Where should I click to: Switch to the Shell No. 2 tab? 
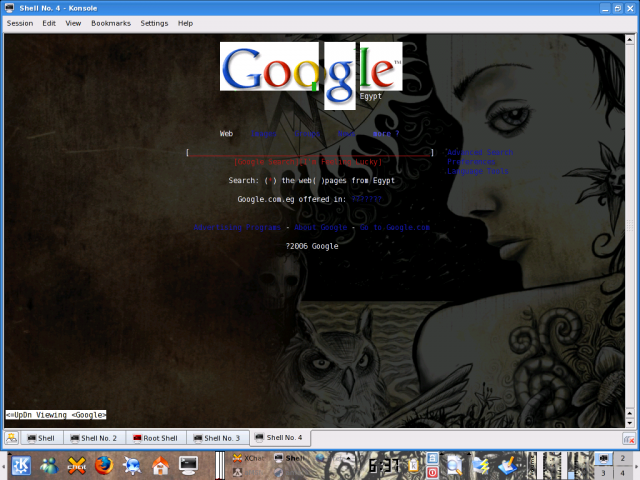94,438
